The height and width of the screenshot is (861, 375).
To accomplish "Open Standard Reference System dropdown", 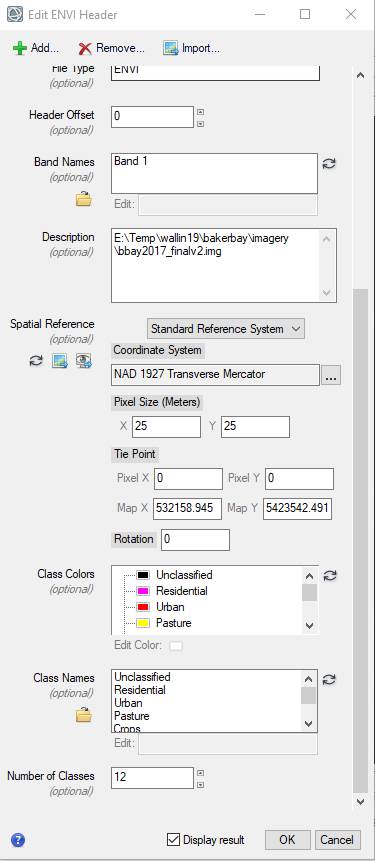I will click(x=226, y=329).
